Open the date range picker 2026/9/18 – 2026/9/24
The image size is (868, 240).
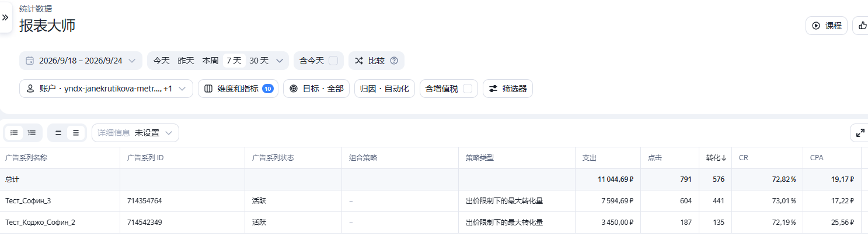pos(81,61)
